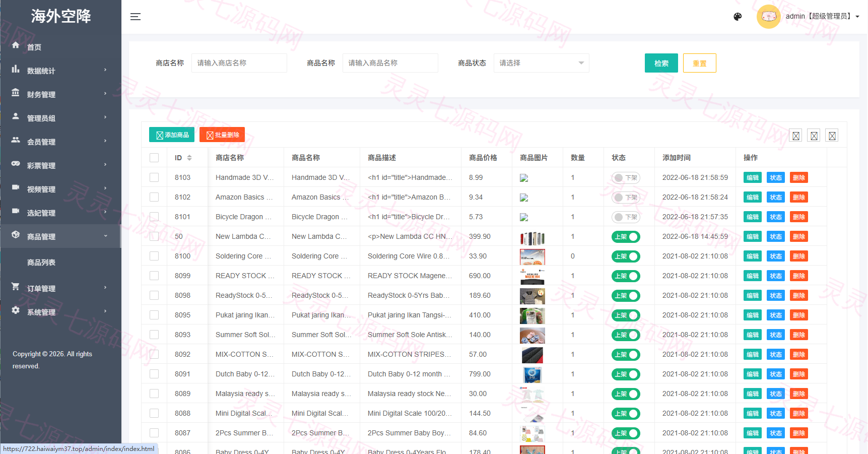Click the gear icon for 系统管理

tap(16, 310)
